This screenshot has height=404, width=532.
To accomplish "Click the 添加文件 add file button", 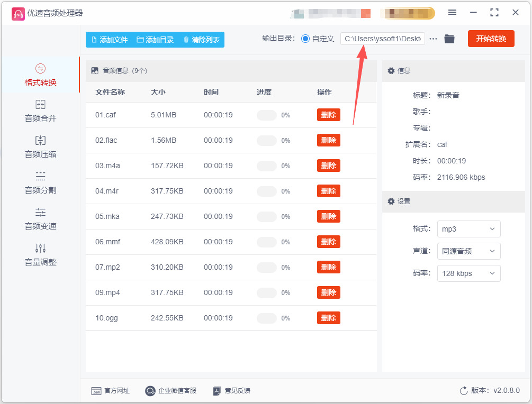I will coord(110,40).
